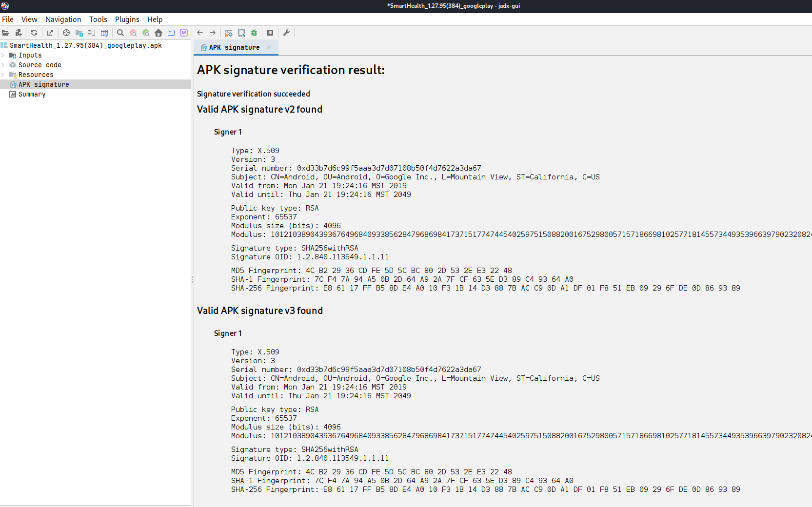This screenshot has height=507, width=812.
Task: Click the Reload files icon
Action: pos(34,33)
